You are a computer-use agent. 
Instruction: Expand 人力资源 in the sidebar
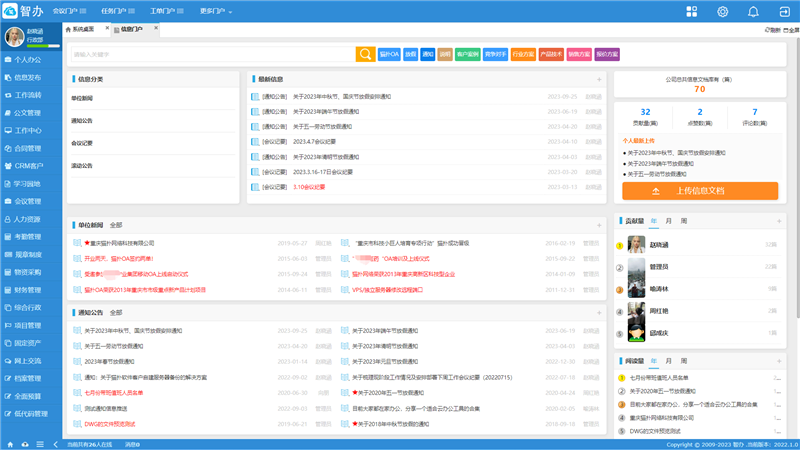(x=28, y=219)
